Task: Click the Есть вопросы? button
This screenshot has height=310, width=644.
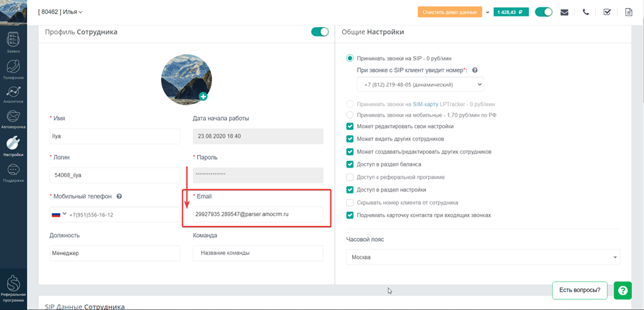Action: tap(580, 291)
